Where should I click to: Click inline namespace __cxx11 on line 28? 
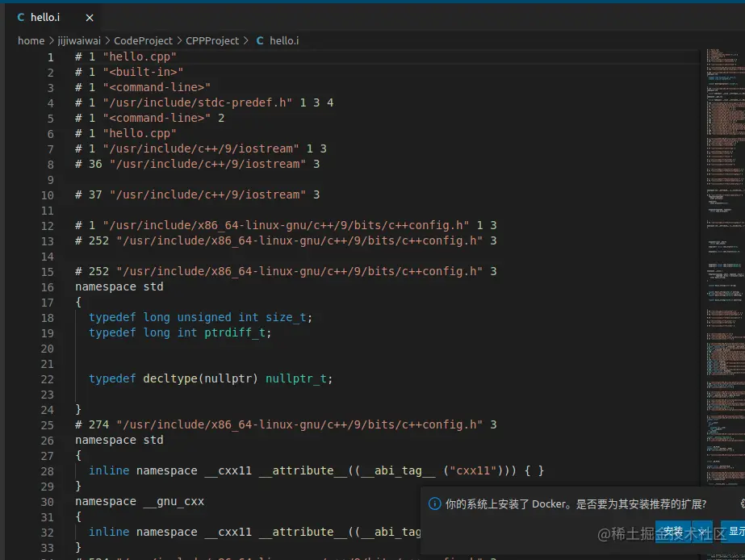(x=316, y=470)
